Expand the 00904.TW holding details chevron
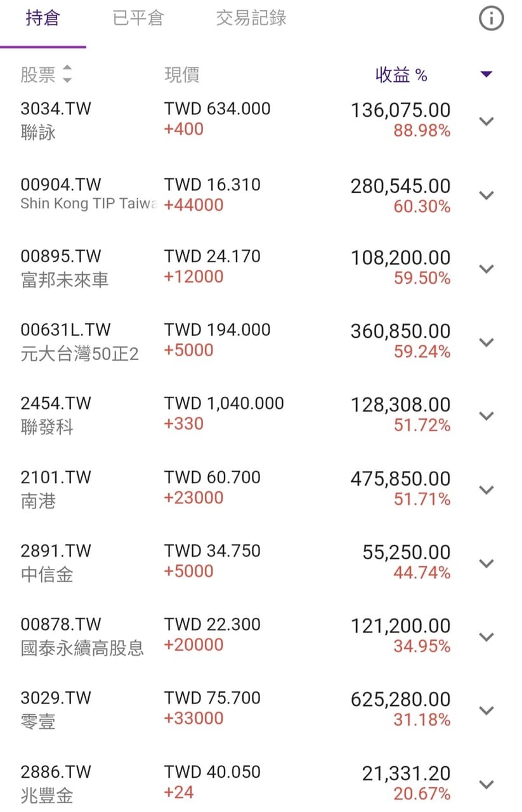 (486, 195)
